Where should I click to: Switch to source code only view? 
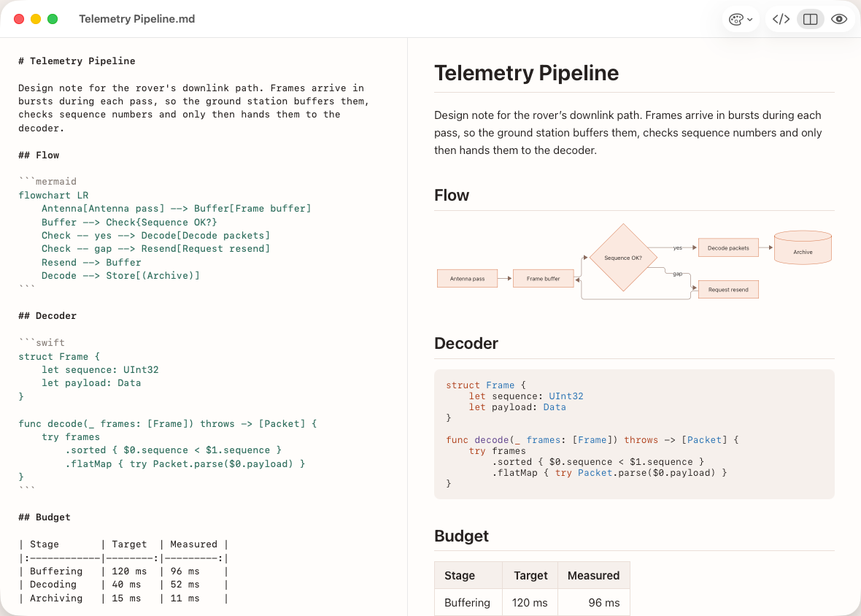(x=781, y=19)
